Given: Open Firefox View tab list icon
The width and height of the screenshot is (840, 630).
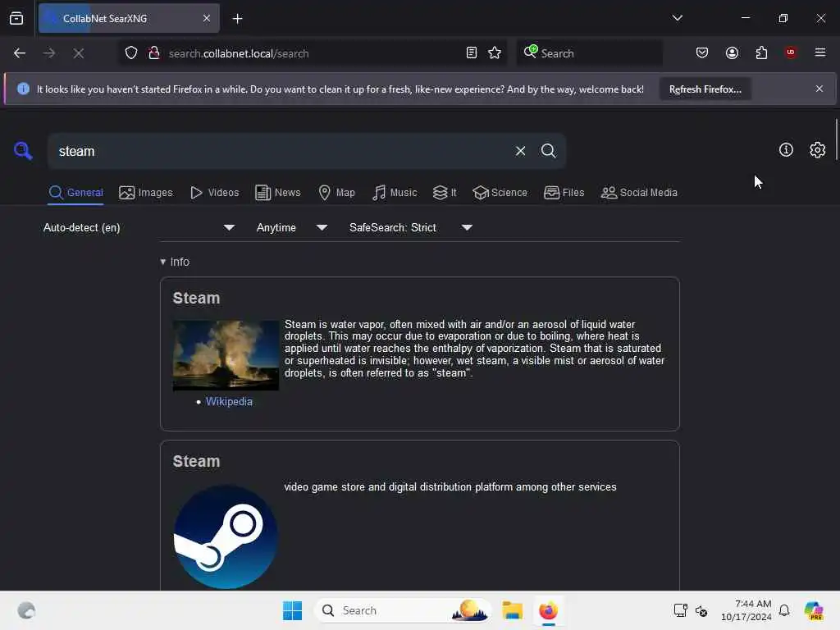Looking at the screenshot, I should coord(16,18).
